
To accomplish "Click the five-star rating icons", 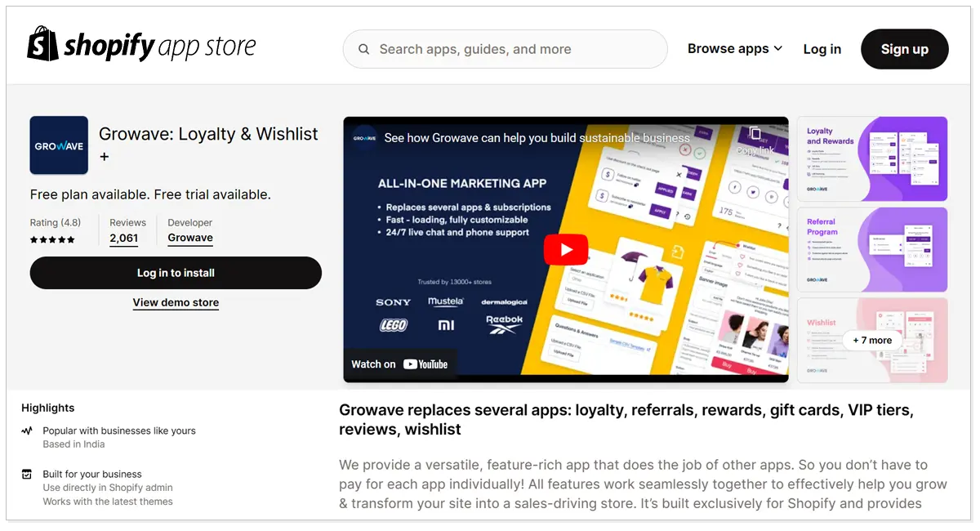I will coord(52,239).
